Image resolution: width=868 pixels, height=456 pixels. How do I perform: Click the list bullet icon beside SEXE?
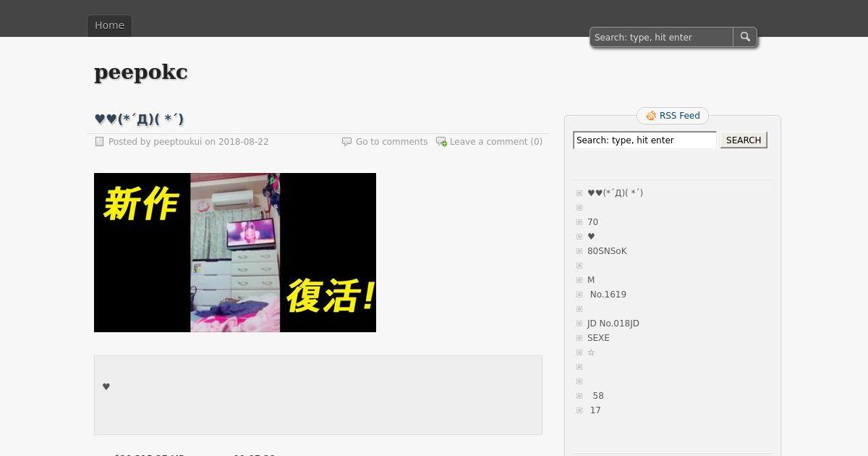click(x=579, y=338)
